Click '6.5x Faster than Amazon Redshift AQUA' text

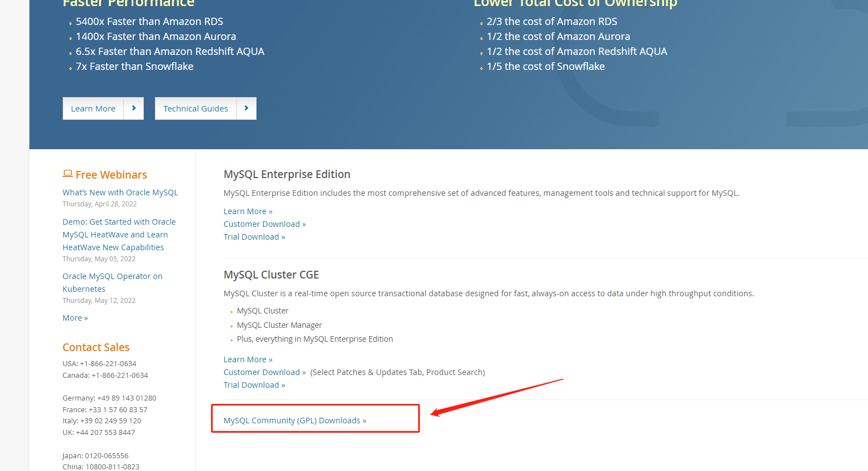click(170, 52)
